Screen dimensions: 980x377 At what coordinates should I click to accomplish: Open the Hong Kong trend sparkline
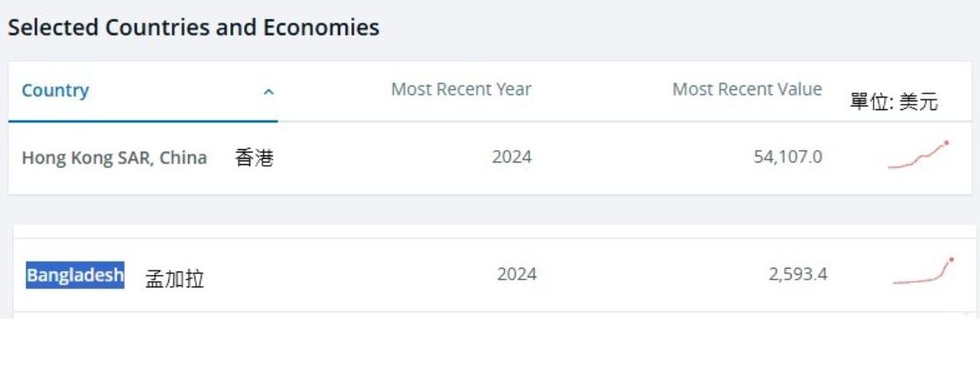[917, 155]
